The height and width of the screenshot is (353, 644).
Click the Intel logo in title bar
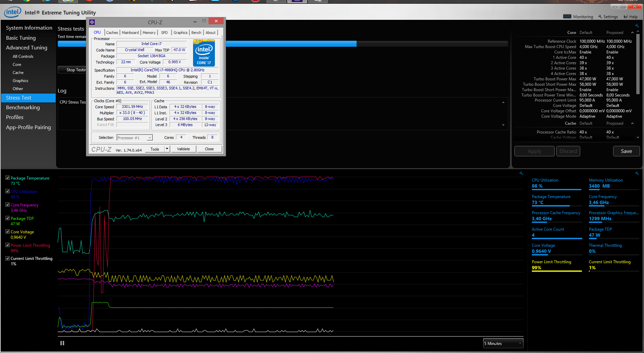click(12, 12)
